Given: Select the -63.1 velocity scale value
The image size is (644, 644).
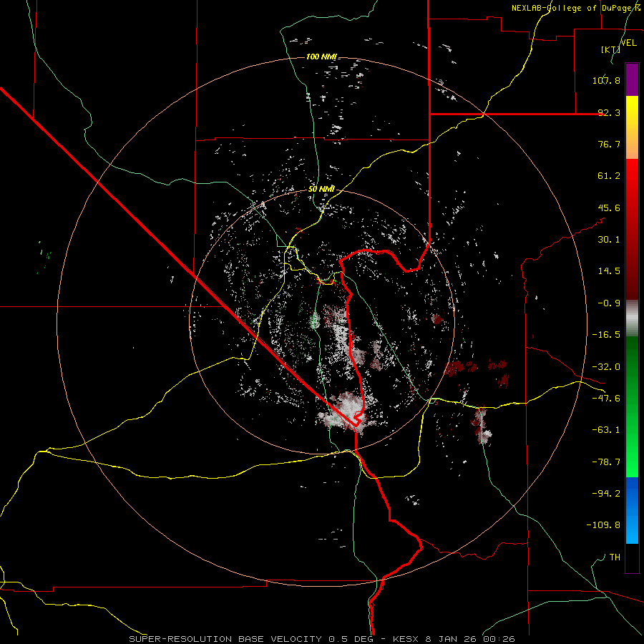Looking at the screenshot, I should [606, 430].
